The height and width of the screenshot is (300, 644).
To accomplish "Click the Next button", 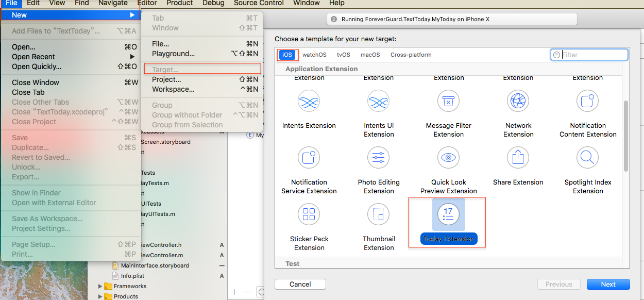I will pyautogui.click(x=608, y=284).
